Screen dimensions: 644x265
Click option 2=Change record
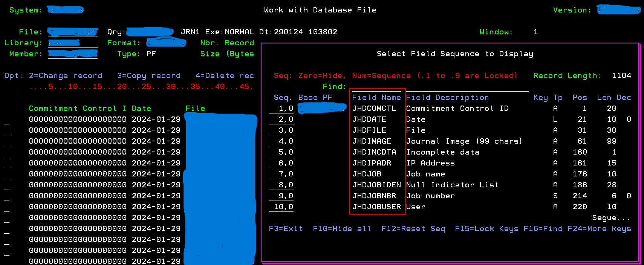pyautogui.click(x=66, y=76)
